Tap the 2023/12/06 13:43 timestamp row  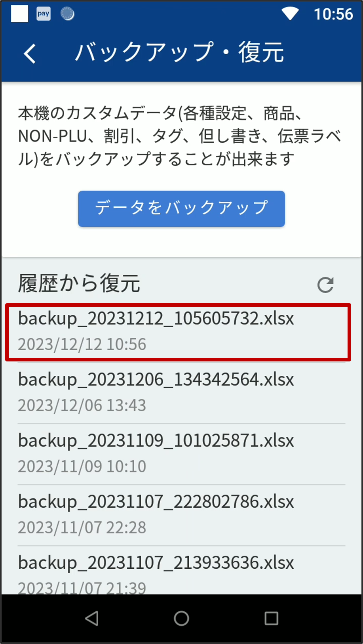[82, 405]
